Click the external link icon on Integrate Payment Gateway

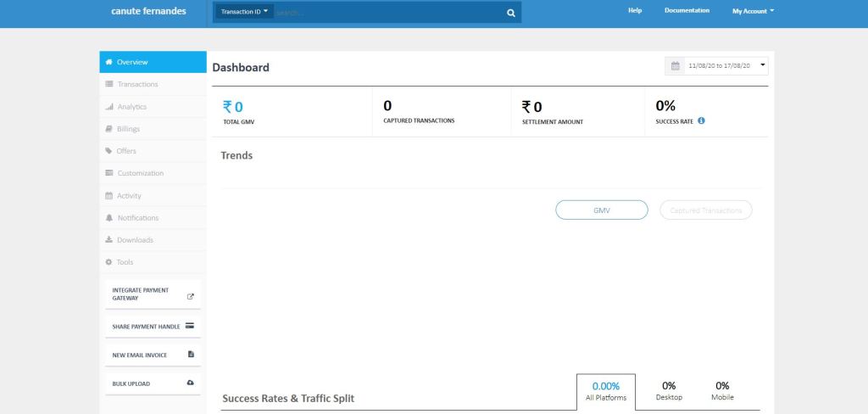(x=191, y=297)
